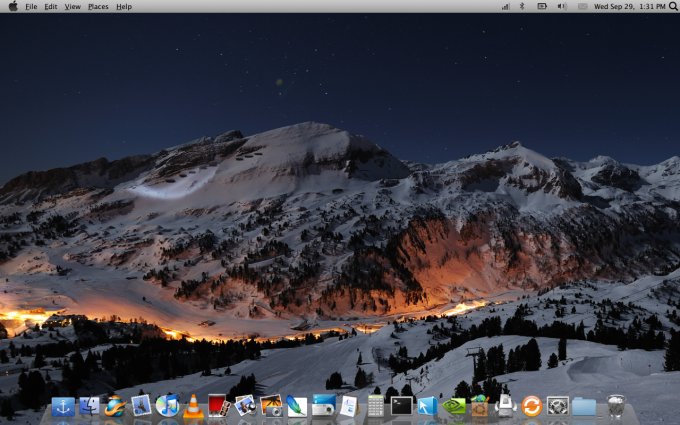Click the greyed mail indicator icon

[x=583, y=7]
